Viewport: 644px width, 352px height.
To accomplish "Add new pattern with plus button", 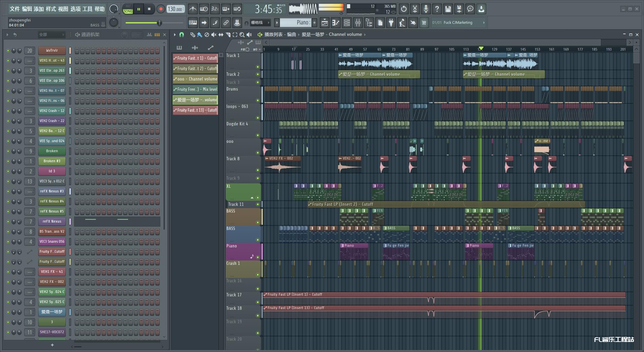I will (314, 22).
